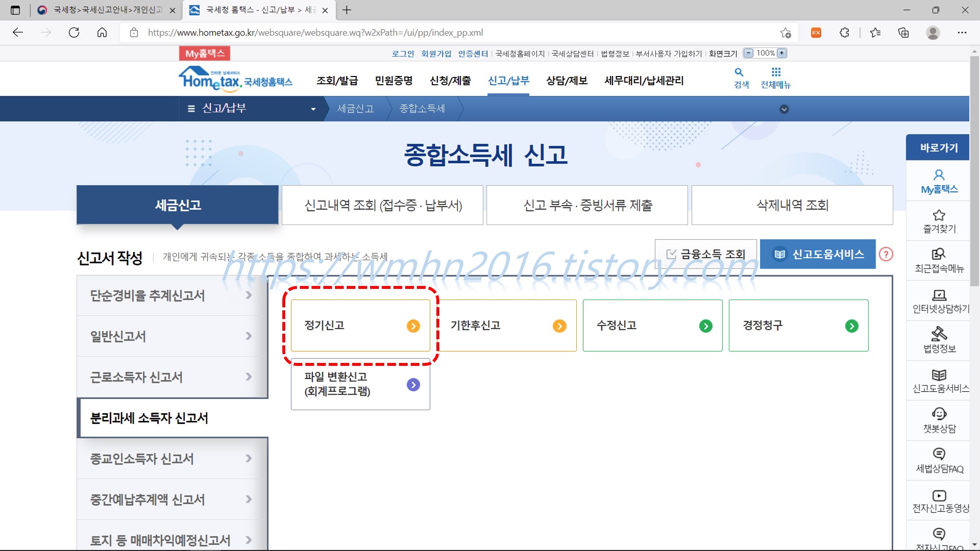This screenshot has height=551, width=980.
Task: Open 전자신고동영상 in sidebar
Action: coord(940,501)
